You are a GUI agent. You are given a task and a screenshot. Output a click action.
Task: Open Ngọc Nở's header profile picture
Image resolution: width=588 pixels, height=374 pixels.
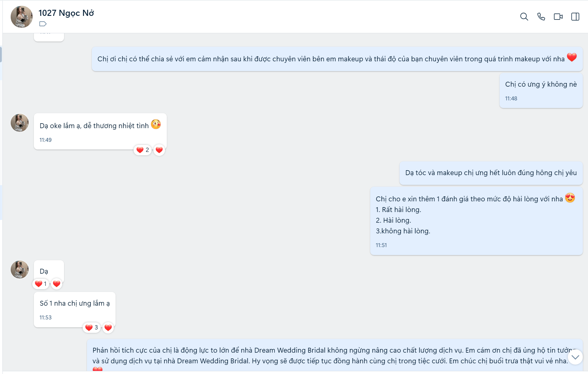pyautogui.click(x=21, y=16)
